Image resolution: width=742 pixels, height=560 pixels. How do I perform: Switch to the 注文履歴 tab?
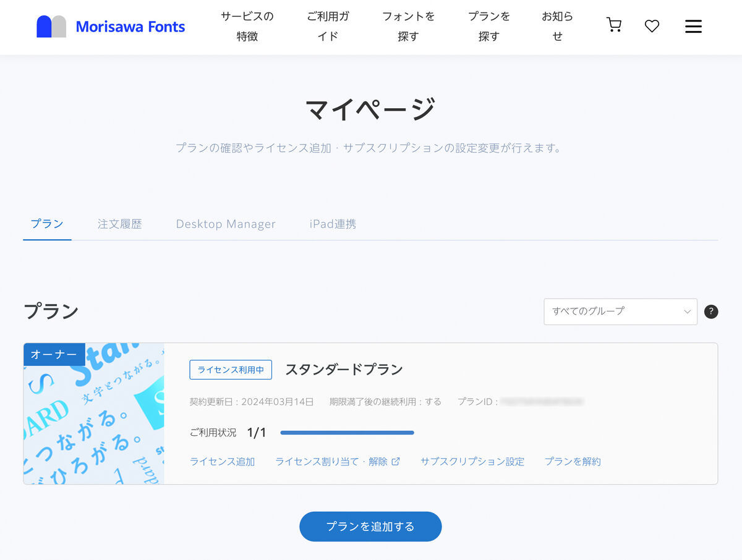[x=119, y=224]
